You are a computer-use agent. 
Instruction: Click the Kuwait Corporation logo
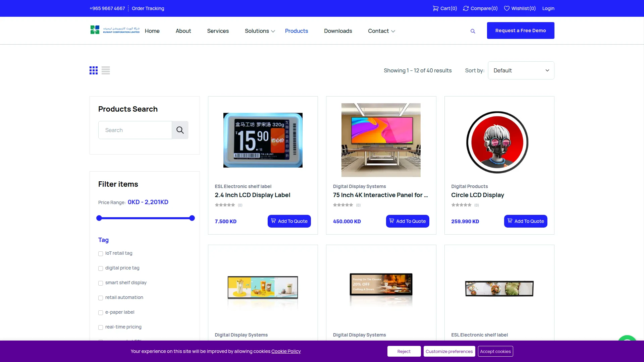pyautogui.click(x=115, y=30)
